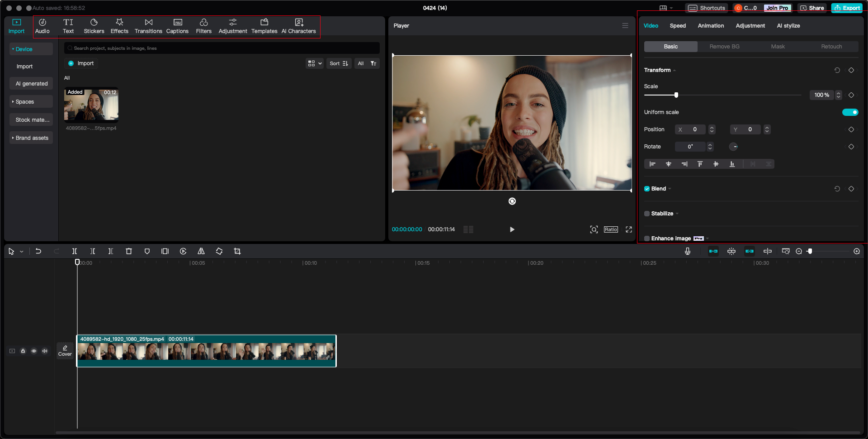Screen dimensions: 868x439
Task: Collapse the Transform section
Action: tap(674, 70)
